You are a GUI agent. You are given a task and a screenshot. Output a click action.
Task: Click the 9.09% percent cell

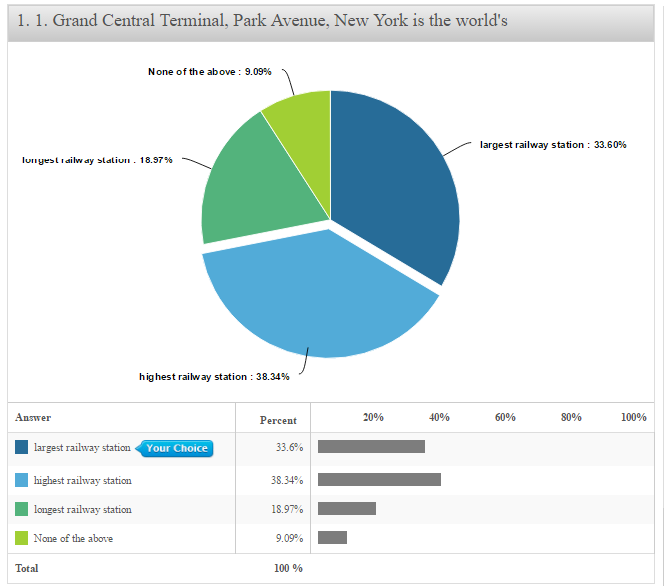(x=289, y=538)
